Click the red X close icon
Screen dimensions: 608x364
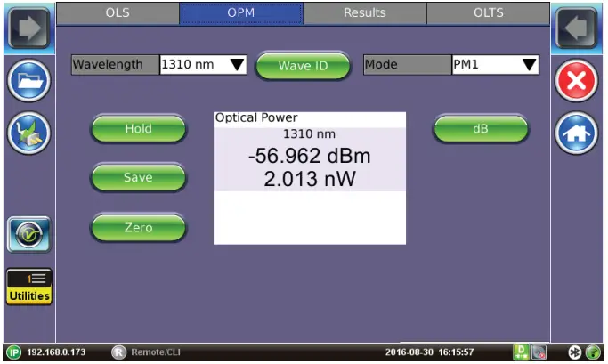pos(577,81)
